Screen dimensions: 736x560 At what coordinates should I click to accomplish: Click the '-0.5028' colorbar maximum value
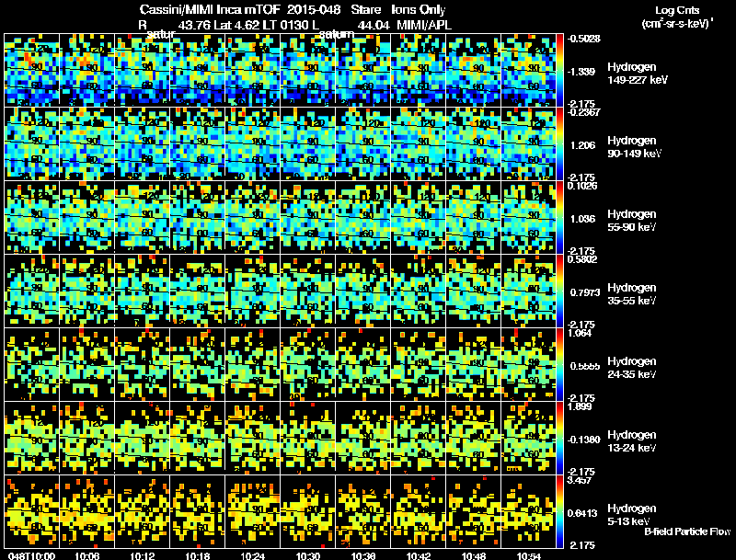tap(583, 39)
